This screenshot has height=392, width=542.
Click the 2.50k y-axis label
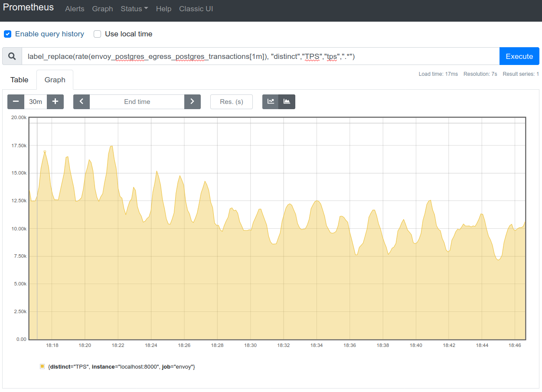[x=20, y=312]
